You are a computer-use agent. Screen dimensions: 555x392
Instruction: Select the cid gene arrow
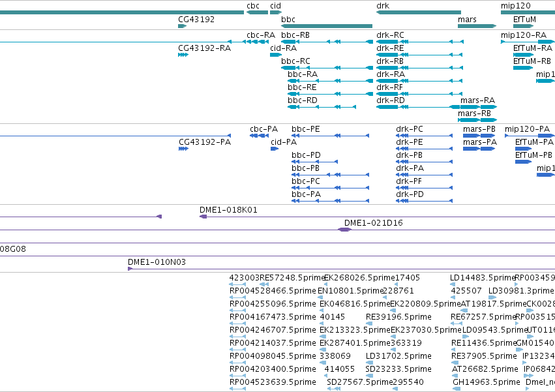[x=276, y=12]
